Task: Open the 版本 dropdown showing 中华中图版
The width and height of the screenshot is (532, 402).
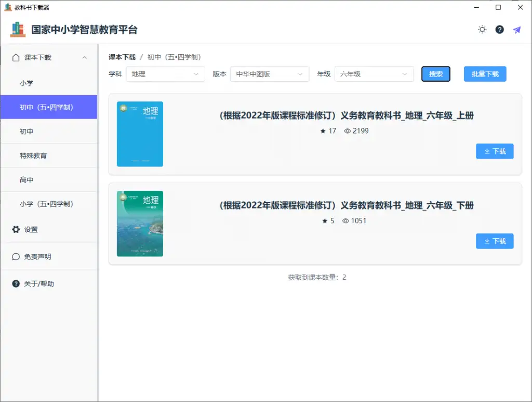Action: point(270,74)
